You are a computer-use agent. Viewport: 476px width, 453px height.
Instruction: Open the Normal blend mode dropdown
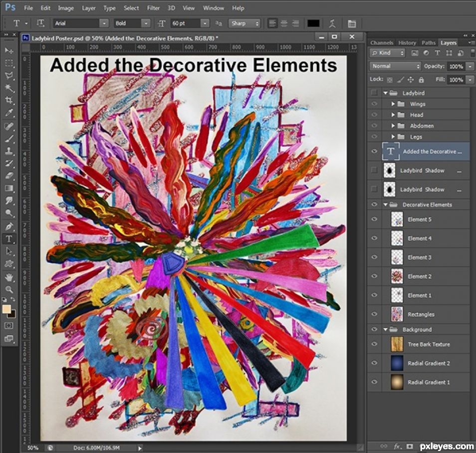[x=395, y=66]
